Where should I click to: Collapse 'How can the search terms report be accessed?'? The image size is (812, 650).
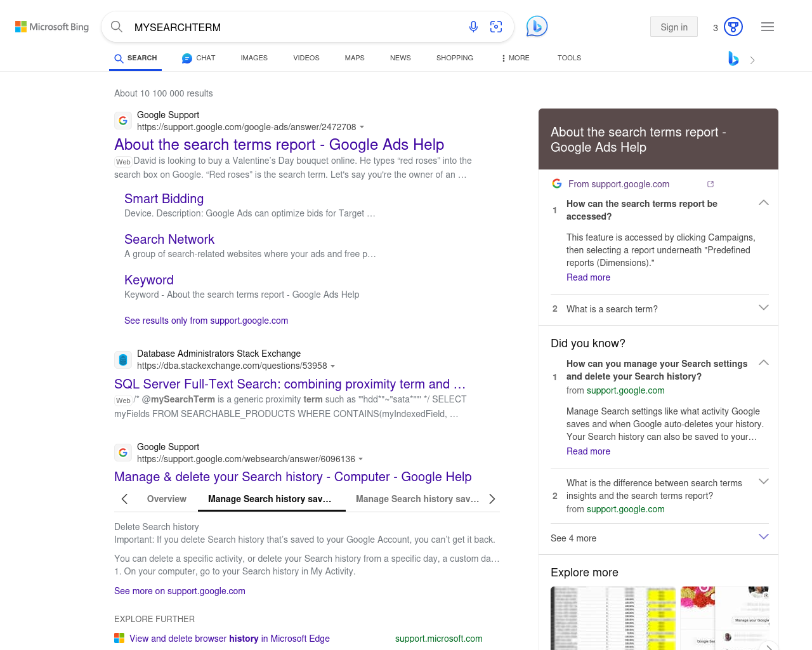pyautogui.click(x=764, y=202)
